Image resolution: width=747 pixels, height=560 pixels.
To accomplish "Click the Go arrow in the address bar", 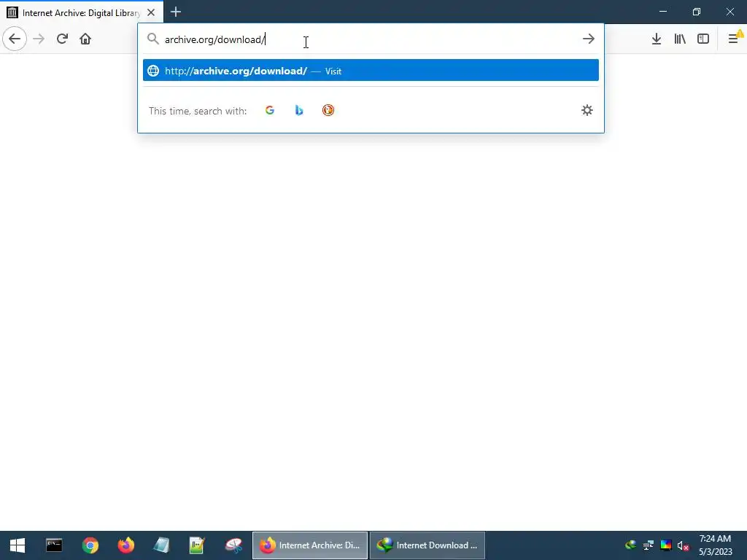I will coord(589,39).
